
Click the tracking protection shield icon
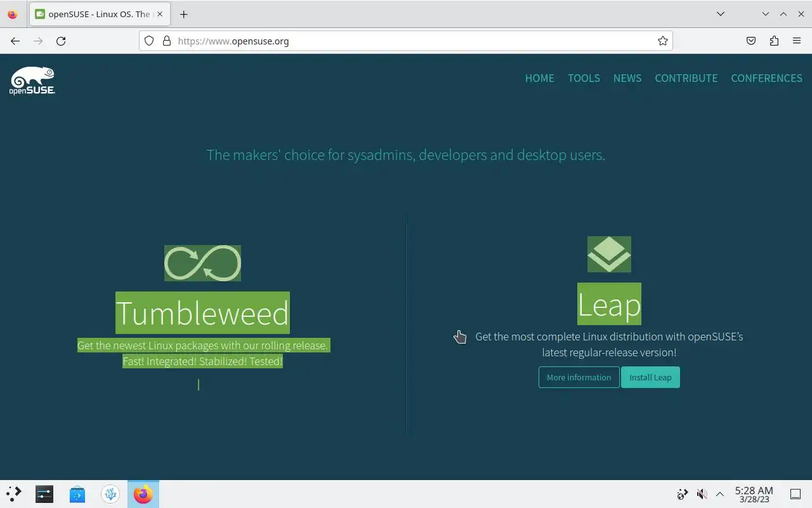149,41
